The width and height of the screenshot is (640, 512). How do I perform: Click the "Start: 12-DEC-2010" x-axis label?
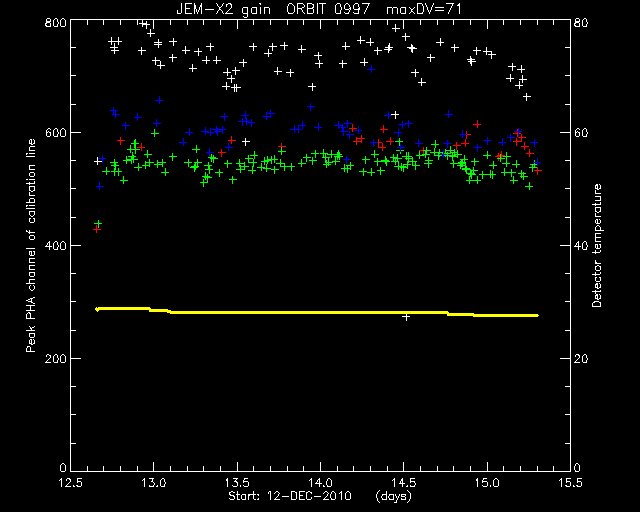tap(290, 496)
